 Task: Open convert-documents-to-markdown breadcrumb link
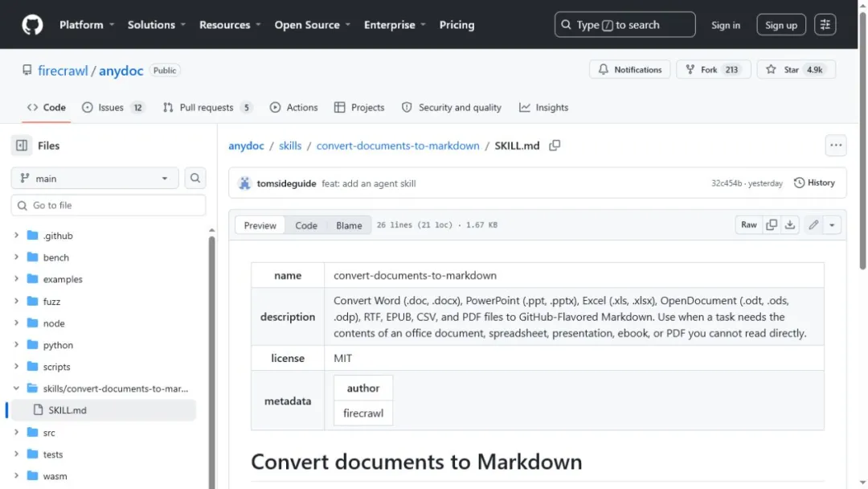[398, 146]
